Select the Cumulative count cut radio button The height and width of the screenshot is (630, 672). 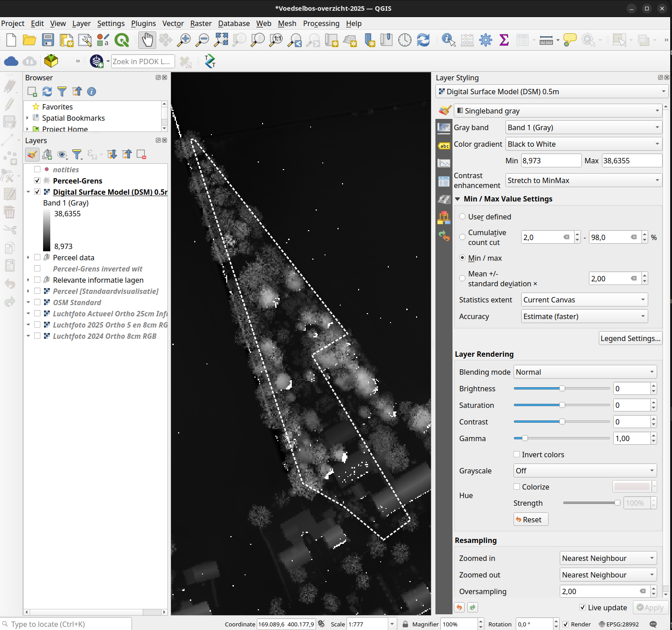click(x=462, y=237)
